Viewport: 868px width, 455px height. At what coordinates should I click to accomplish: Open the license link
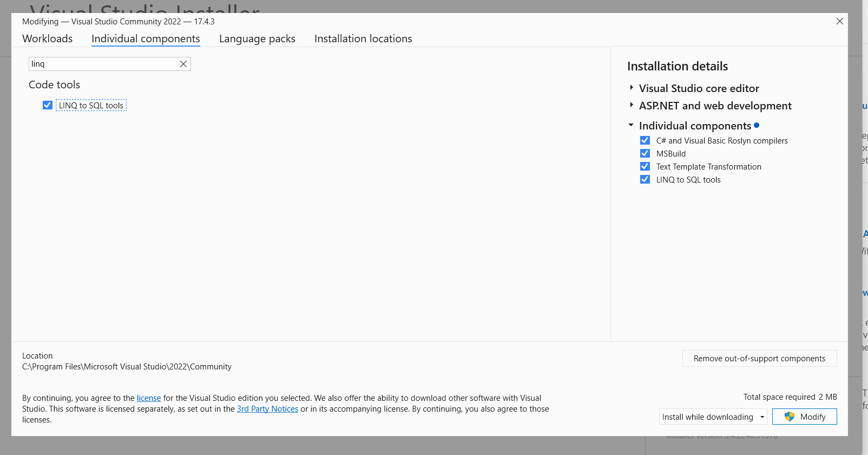pos(149,398)
